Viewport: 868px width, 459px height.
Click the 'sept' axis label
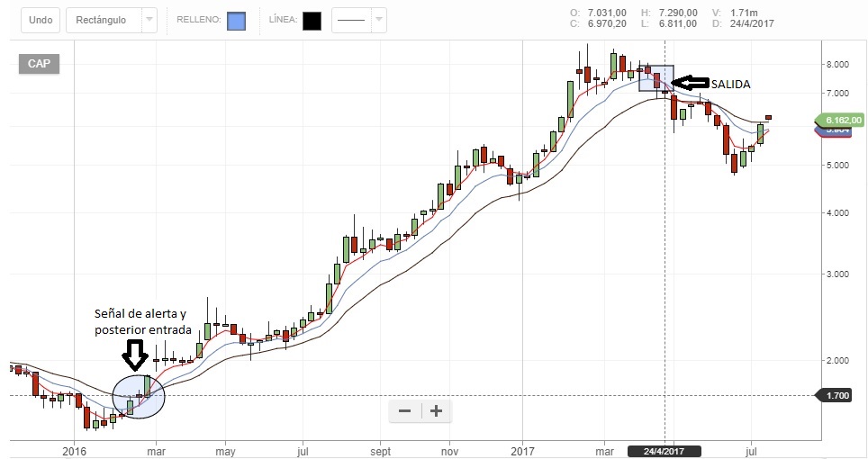380,451
